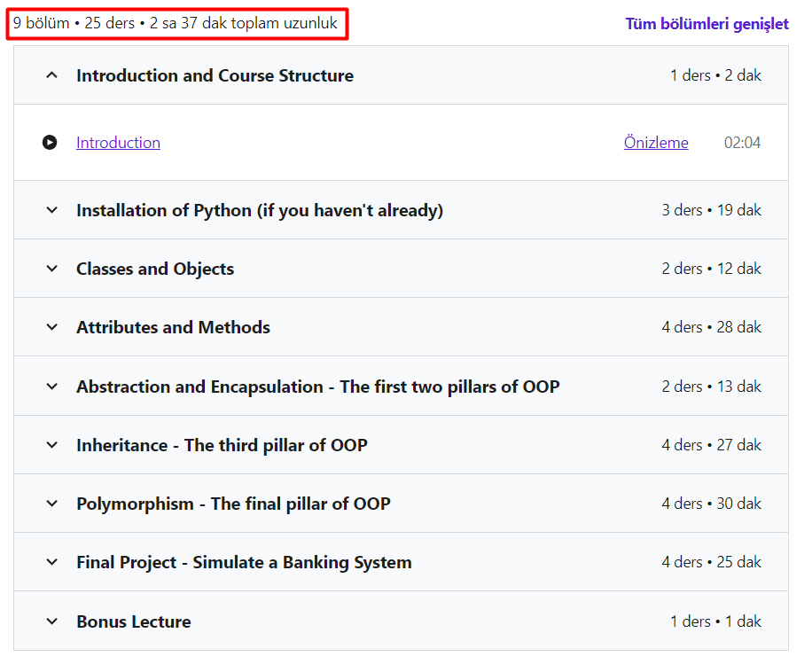
Task: Expand the Attributes and Methods chevron
Action: [51, 327]
